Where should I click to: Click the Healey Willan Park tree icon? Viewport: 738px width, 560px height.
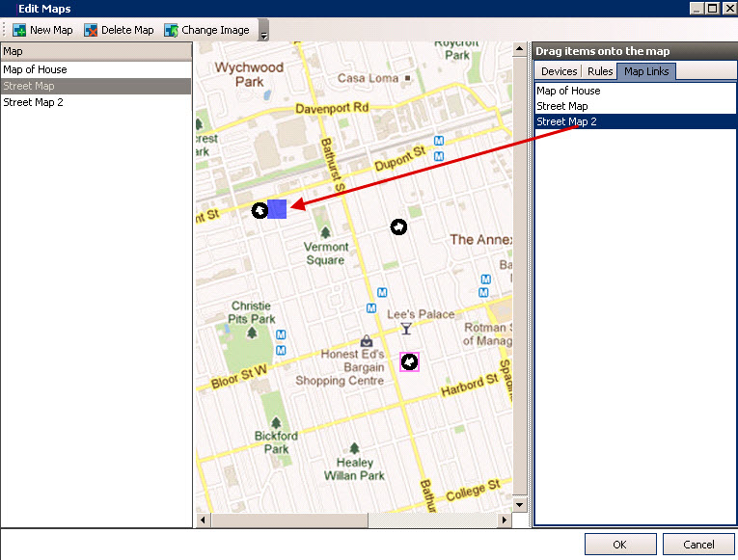click(x=354, y=448)
